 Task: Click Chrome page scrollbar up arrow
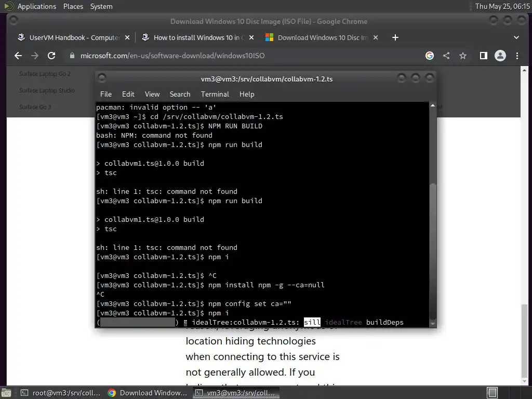click(524, 70)
